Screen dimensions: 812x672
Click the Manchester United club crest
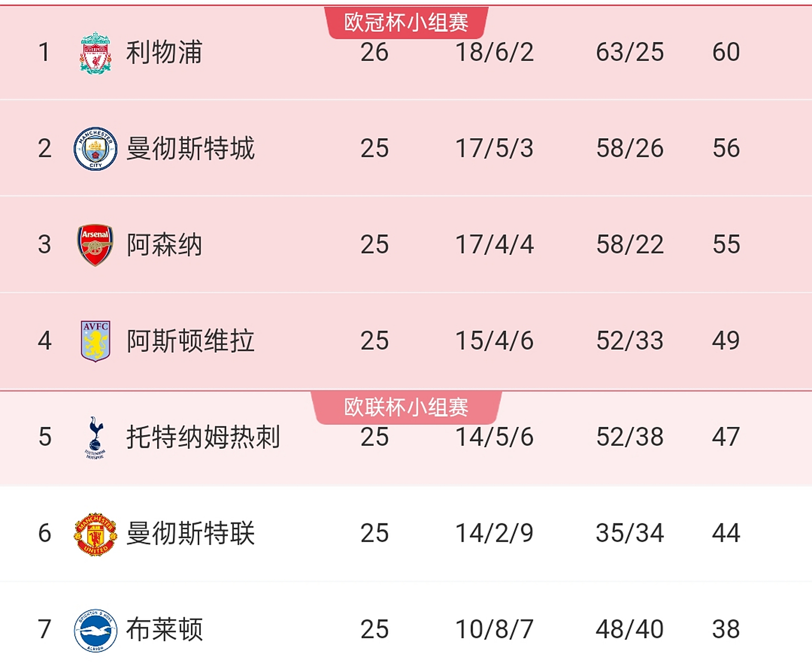(x=96, y=534)
